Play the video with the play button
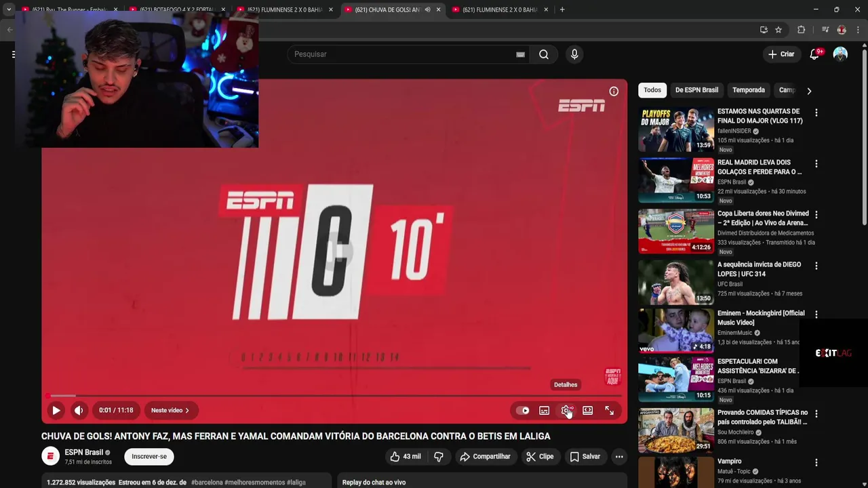Screen dimensions: 868x488 click(x=56, y=410)
